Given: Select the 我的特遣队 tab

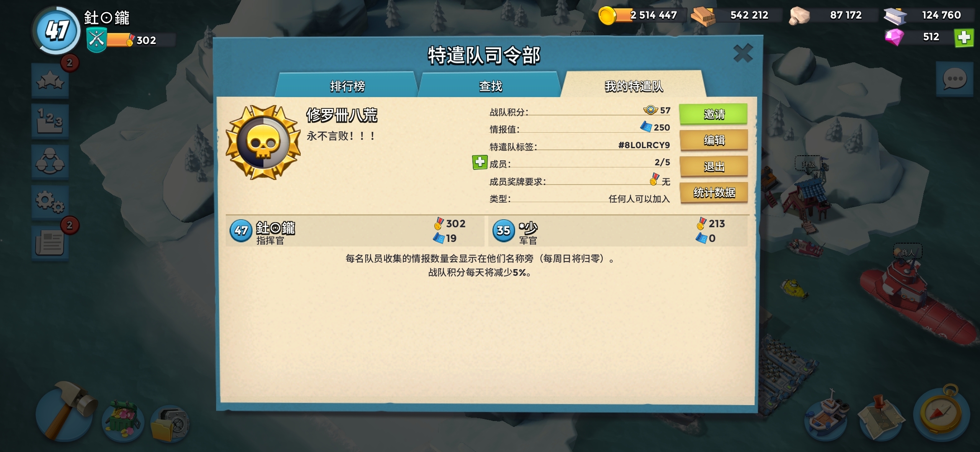Looking at the screenshot, I should (633, 86).
